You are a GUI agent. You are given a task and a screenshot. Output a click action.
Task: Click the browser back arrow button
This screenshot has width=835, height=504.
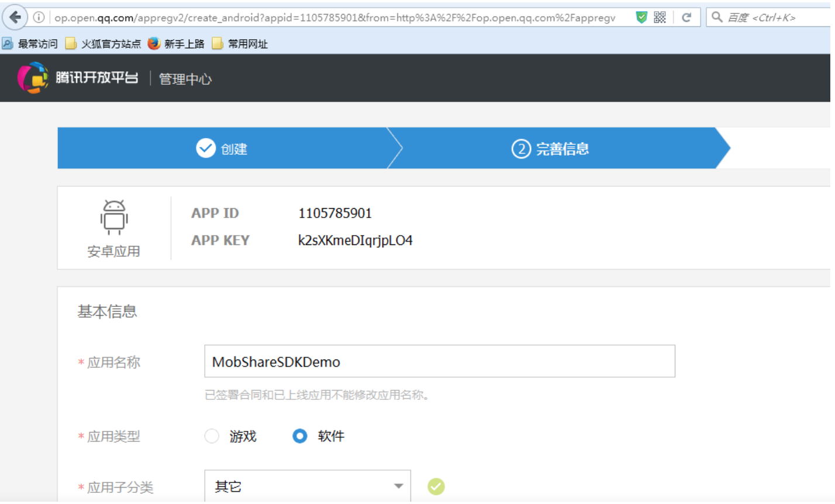[x=15, y=18]
